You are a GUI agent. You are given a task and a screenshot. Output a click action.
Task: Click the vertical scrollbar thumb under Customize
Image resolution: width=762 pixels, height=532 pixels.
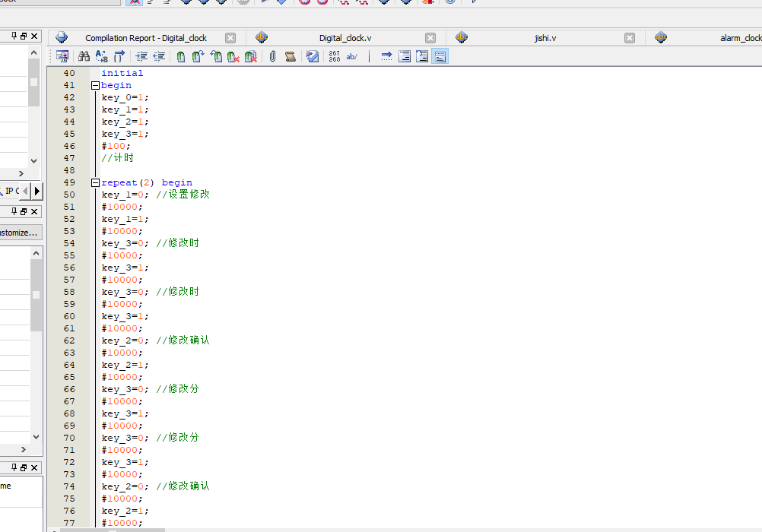[36, 295]
